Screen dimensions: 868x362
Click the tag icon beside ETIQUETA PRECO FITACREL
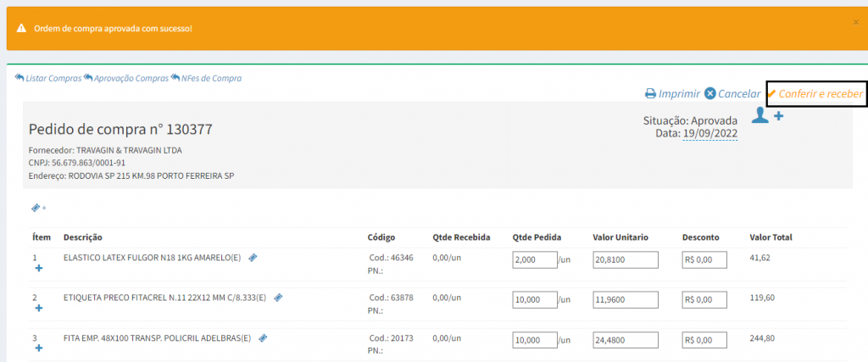pyautogui.click(x=278, y=298)
